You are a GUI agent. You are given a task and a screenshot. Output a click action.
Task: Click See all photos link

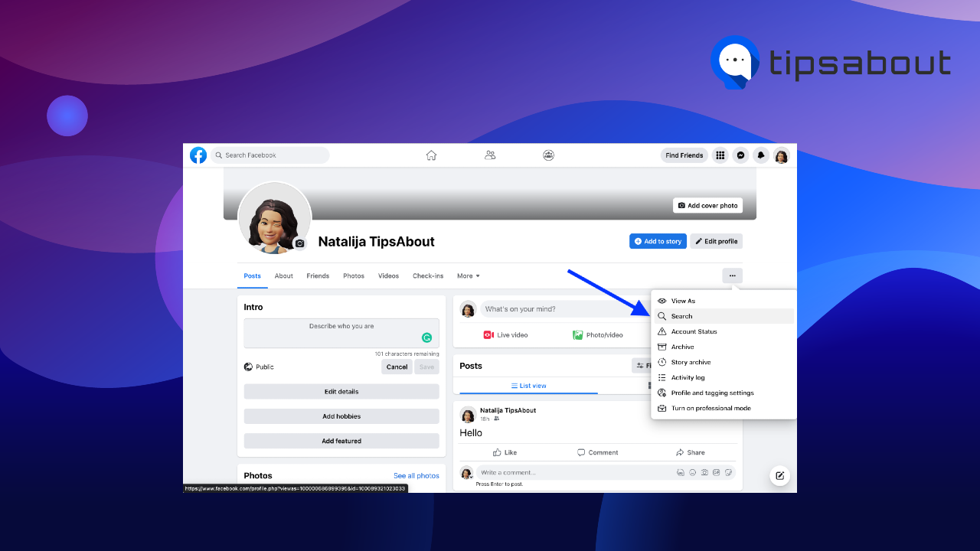click(x=416, y=476)
